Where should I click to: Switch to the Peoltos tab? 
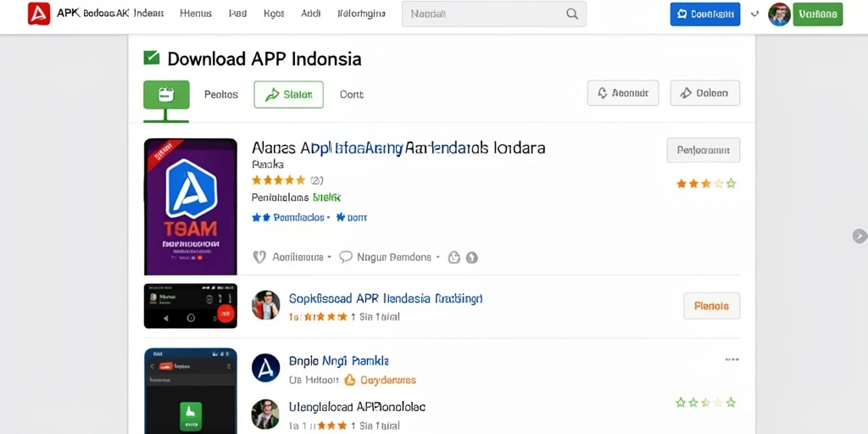pyautogui.click(x=221, y=95)
